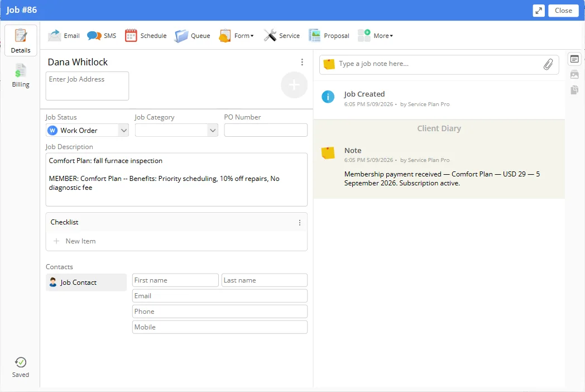Click the contact Mobile field

[220, 327]
